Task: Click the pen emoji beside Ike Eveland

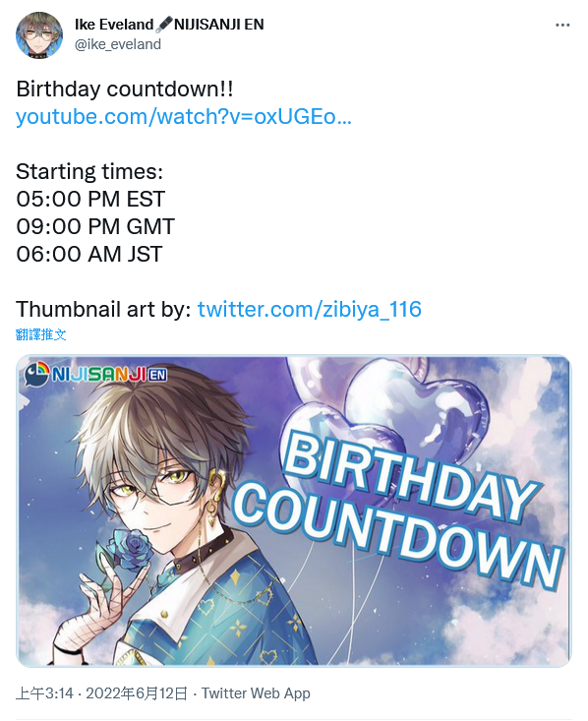Action: coord(163,24)
